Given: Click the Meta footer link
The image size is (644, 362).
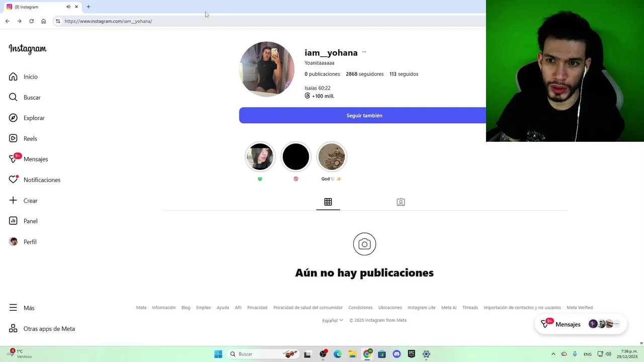Looking at the screenshot, I should 141,308.
